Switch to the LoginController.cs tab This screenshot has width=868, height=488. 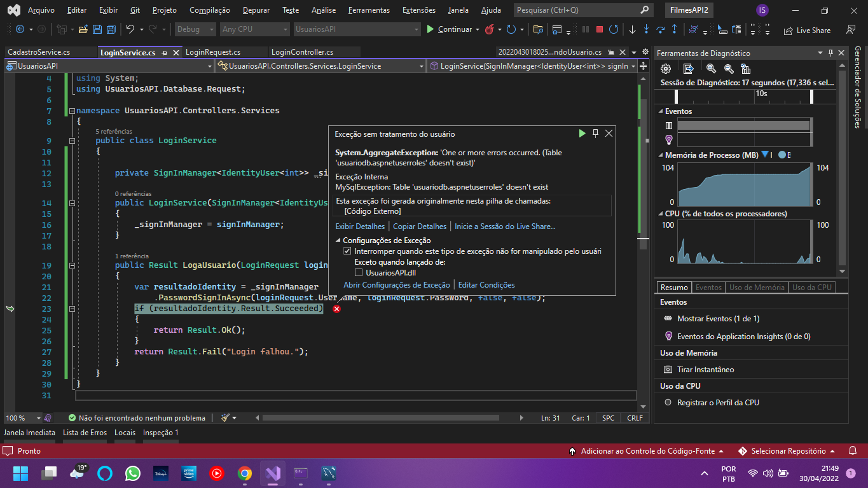point(302,52)
